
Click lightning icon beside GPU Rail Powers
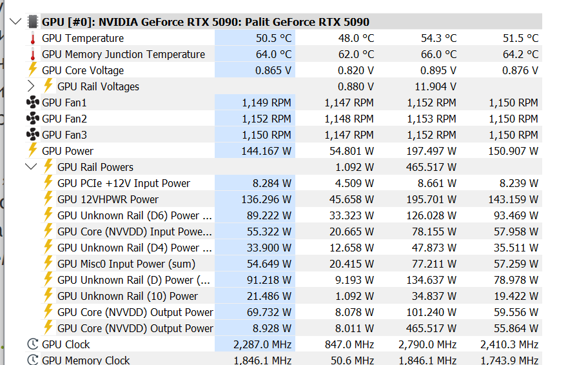coord(48,166)
